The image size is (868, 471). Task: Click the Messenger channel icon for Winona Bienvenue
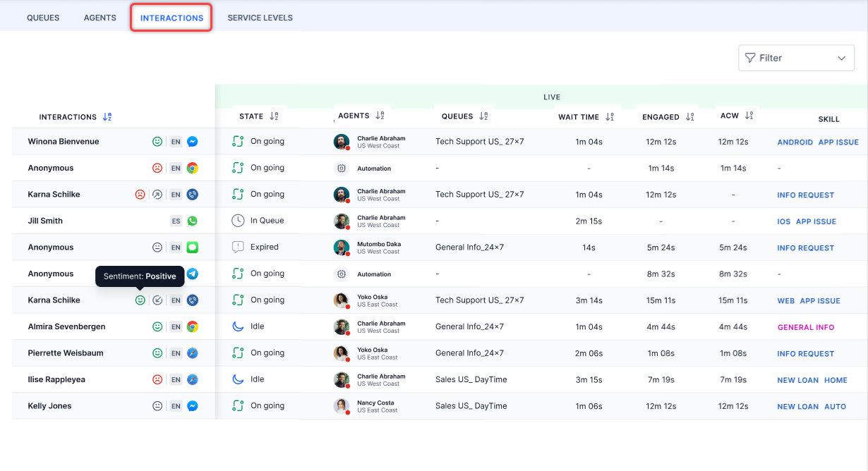192,142
